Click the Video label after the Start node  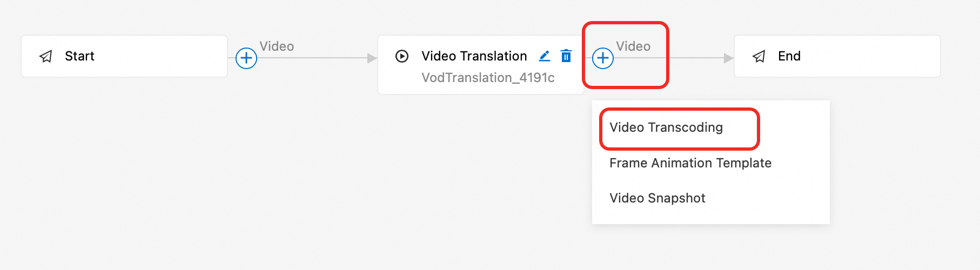[x=277, y=46]
